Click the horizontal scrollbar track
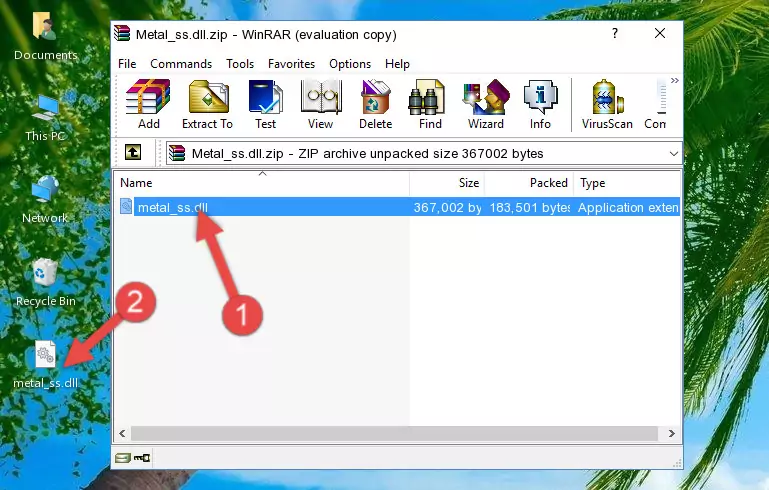Viewport: 769px width, 490px height. [394, 434]
